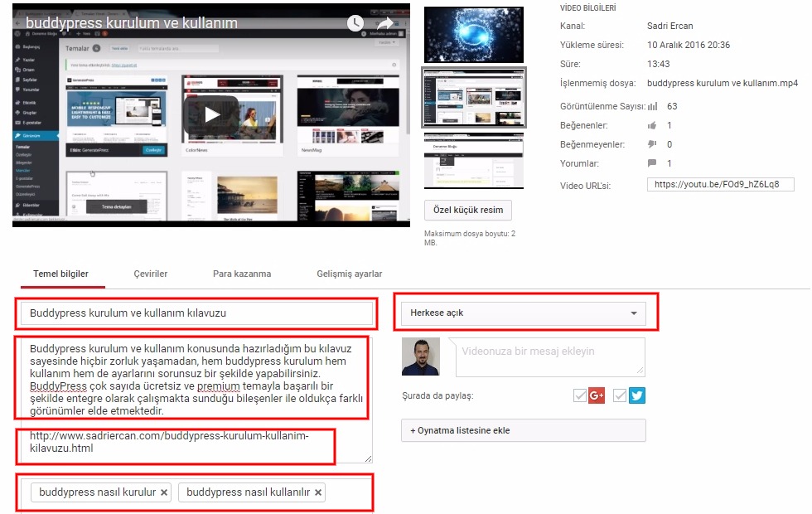Play the buddypress video preview
The height and width of the screenshot is (514, 812).
[x=211, y=114]
